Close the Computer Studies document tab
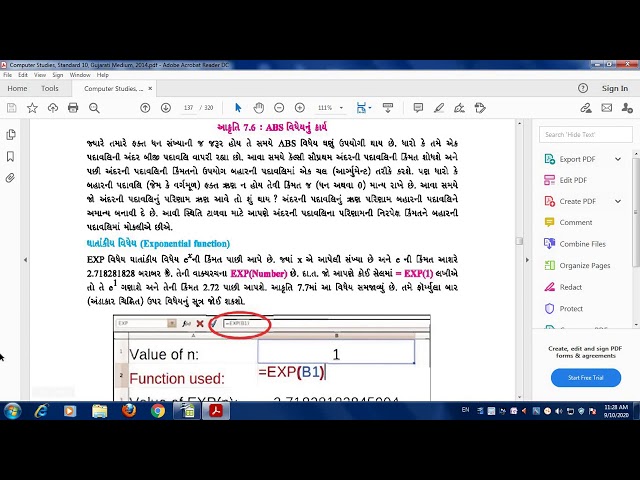 tap(150, 88)
